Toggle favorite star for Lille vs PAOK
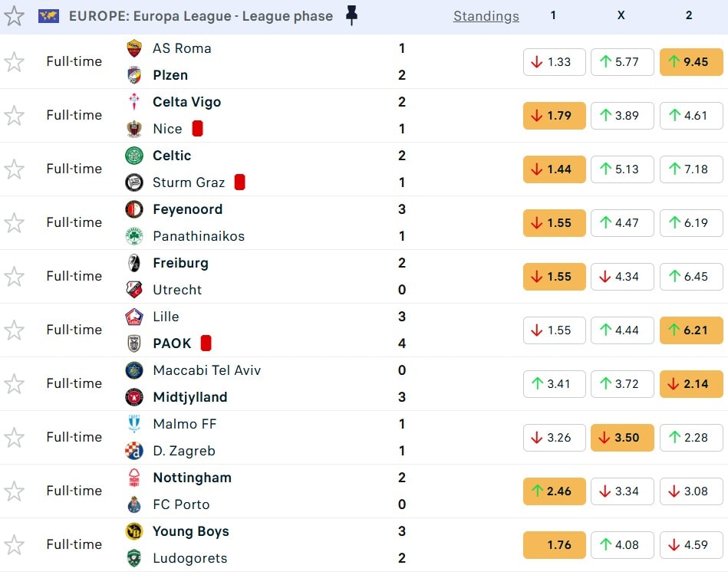This screenshot has height=575, width=728. click(14, 330)
